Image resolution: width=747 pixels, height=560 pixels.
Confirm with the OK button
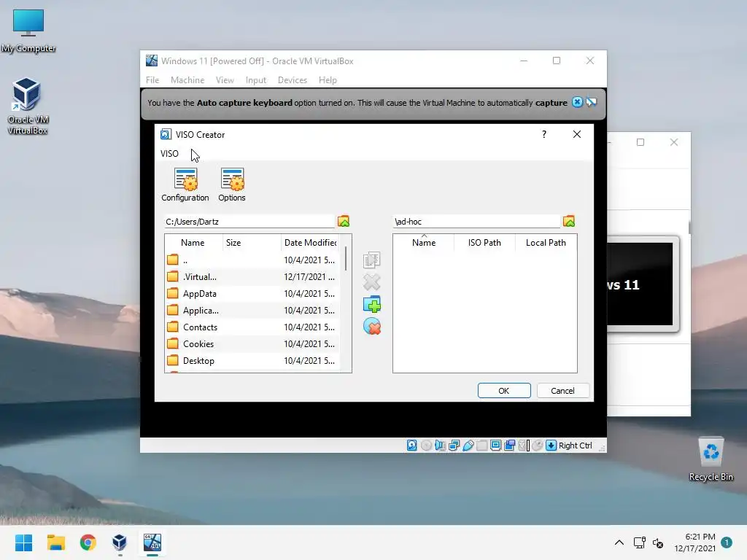click(504, 391)
